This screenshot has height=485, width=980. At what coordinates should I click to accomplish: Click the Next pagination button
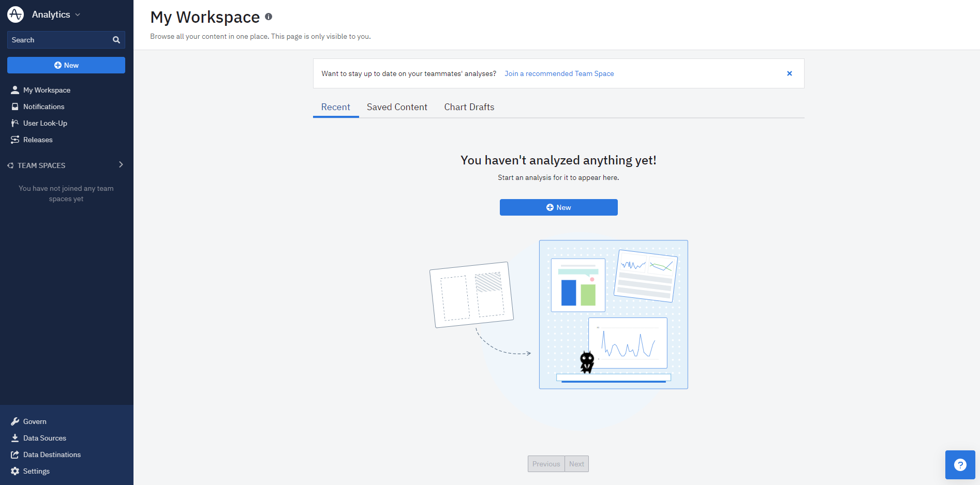pyautogui.click(x=576, y=464)
